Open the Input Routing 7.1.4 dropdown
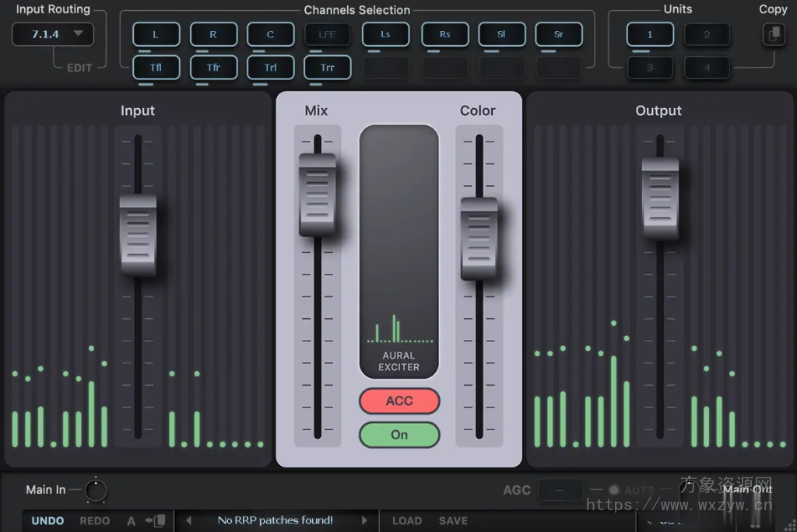Image resolution: width=797 pixels, height=532 pixels. [51, 34]
